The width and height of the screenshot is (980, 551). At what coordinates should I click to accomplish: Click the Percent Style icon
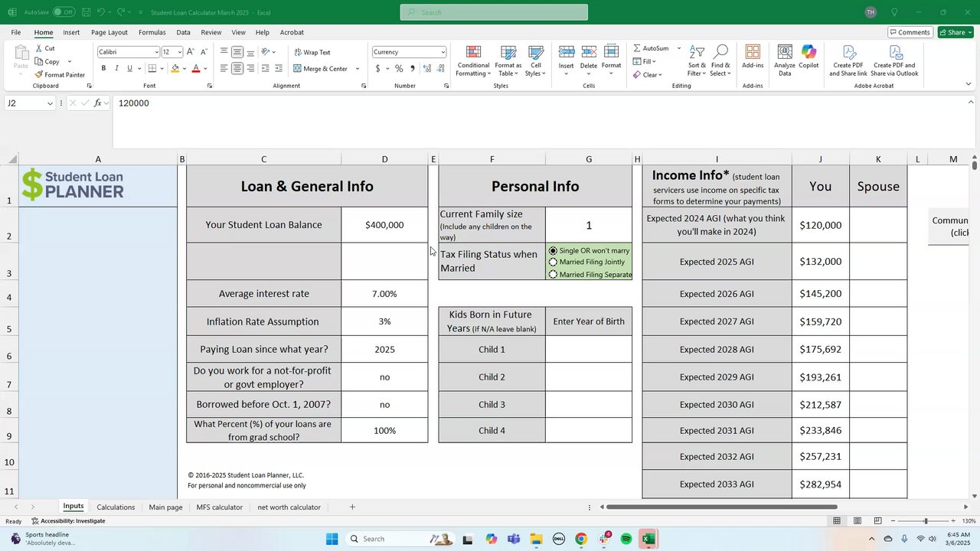[399, 69]
